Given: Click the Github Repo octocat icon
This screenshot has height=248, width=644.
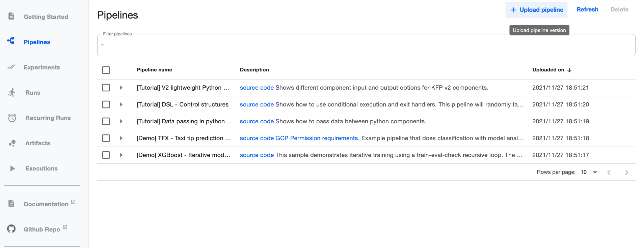Looking at the screenshot, I should coord(11,229).
